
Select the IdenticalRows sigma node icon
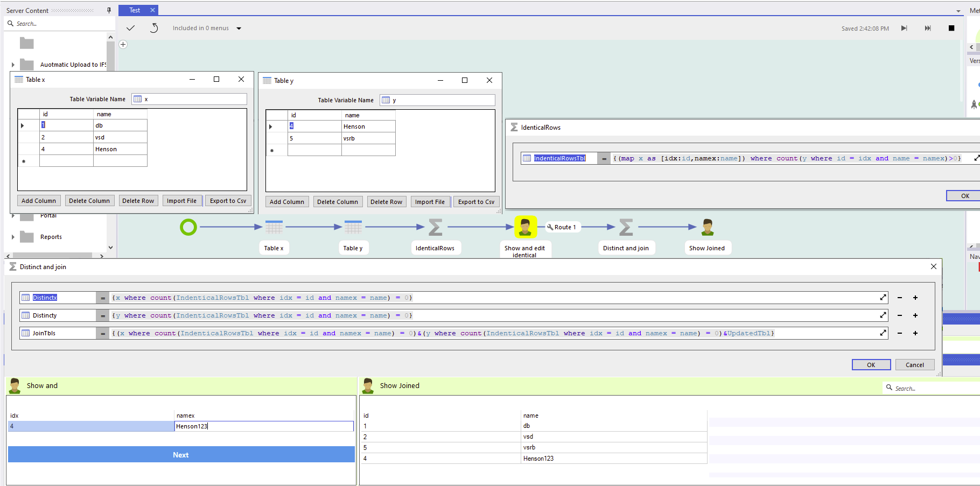pos(435,227)
